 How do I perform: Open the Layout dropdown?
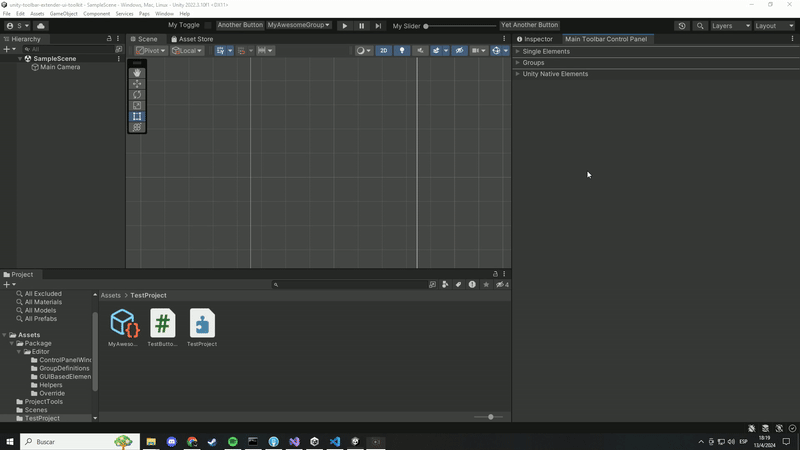[774, 26]
